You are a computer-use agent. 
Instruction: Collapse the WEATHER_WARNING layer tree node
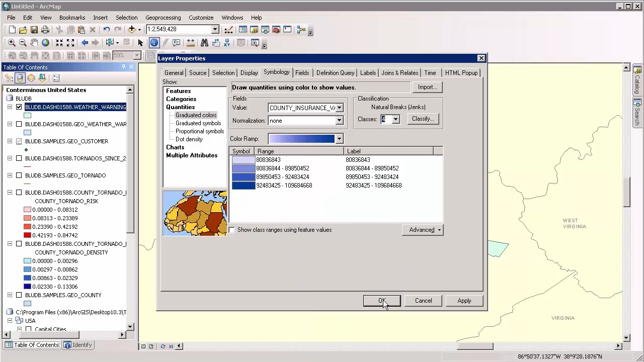click(x=10, y=107)
